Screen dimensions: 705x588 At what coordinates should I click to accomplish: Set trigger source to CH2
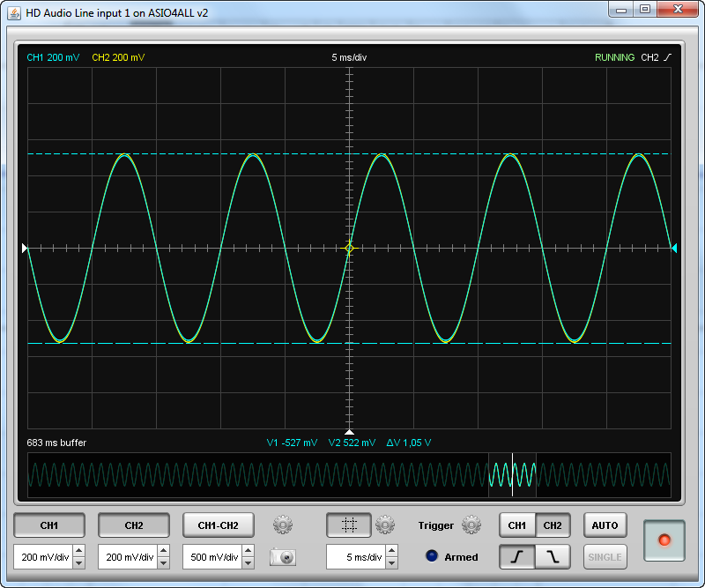[553, 525]
